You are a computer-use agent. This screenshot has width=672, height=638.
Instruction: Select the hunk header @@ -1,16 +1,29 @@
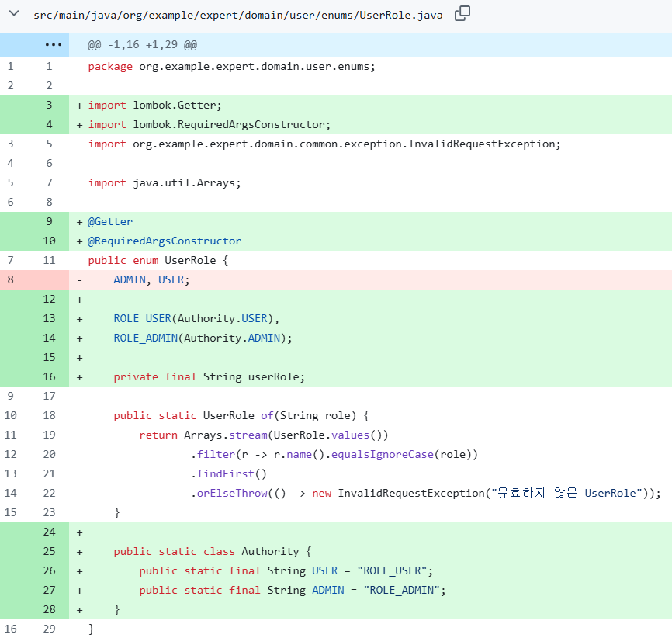(142, 44)
